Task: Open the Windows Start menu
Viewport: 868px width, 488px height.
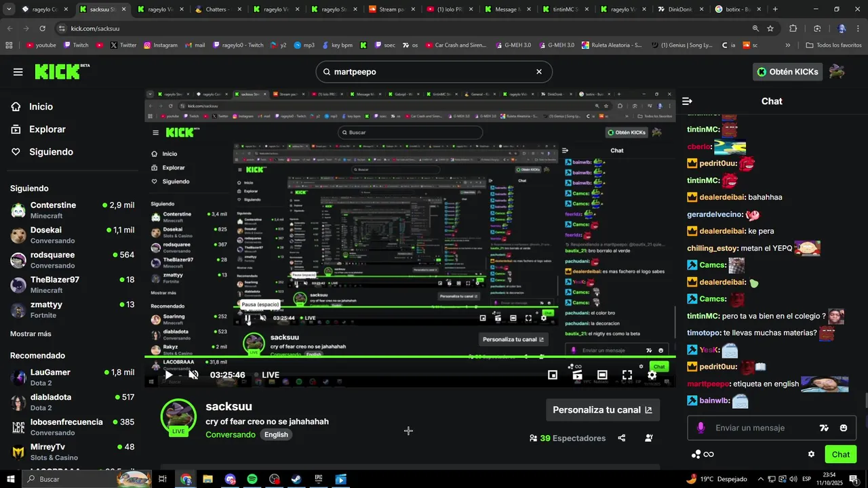Action: pos(10,479)
